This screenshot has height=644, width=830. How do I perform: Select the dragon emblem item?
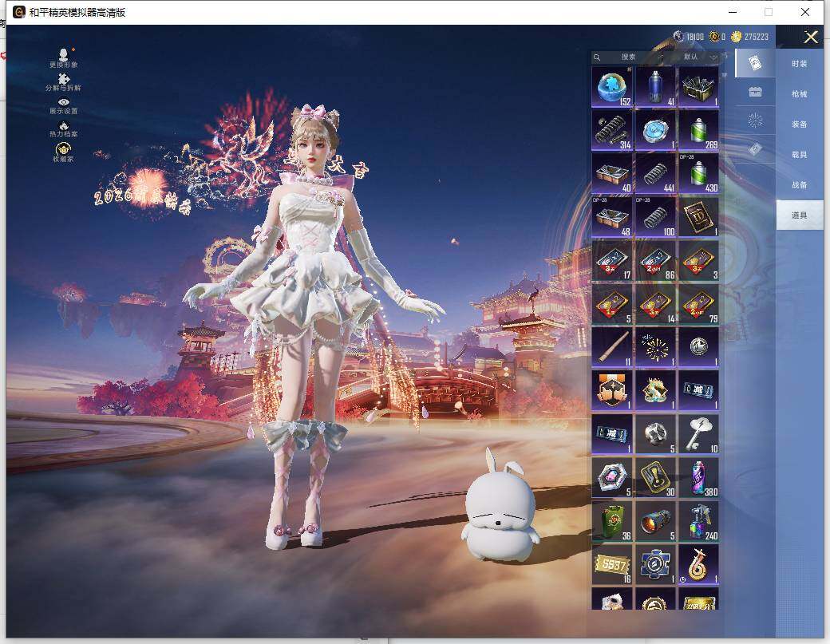(x=655, y=390)
